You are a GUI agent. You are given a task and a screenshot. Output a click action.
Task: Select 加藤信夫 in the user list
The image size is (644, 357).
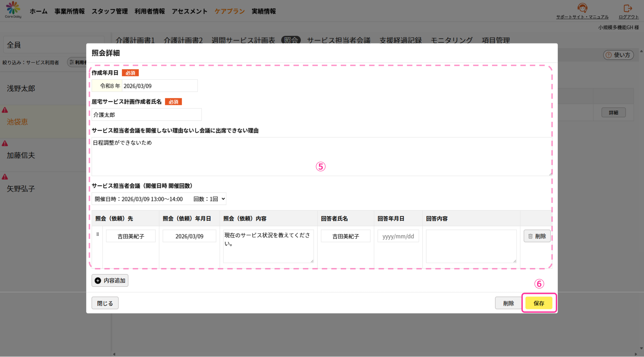[21, 155]
